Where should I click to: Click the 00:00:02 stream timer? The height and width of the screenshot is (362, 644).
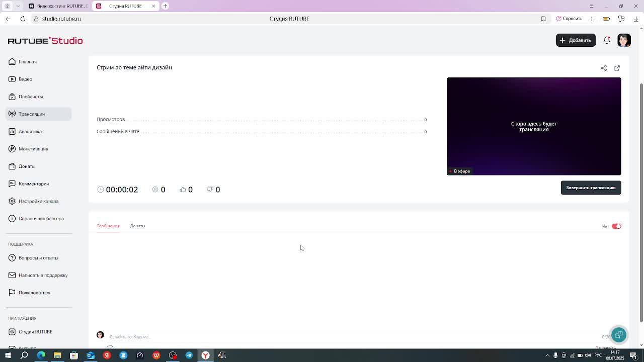(x=122, y=190)
